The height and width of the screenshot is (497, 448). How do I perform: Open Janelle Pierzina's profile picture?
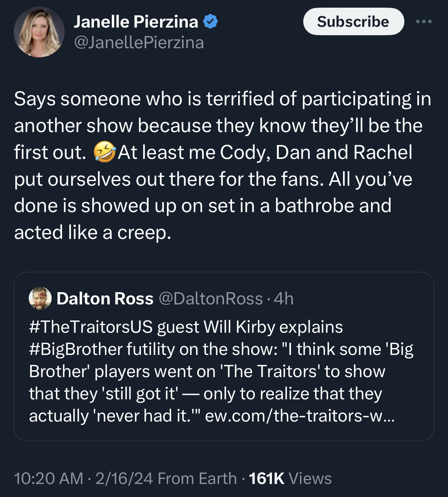pos(39,32)
